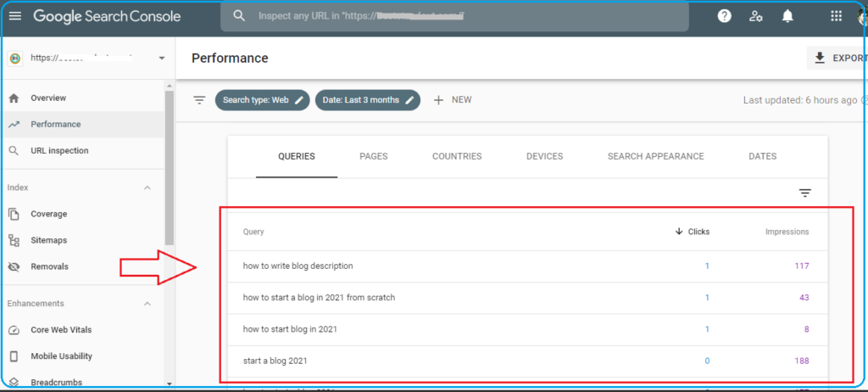This screenshot has width=868, height=392.
Task: Click the Mobile Usability phone icon
Action: tap(14, 356)
